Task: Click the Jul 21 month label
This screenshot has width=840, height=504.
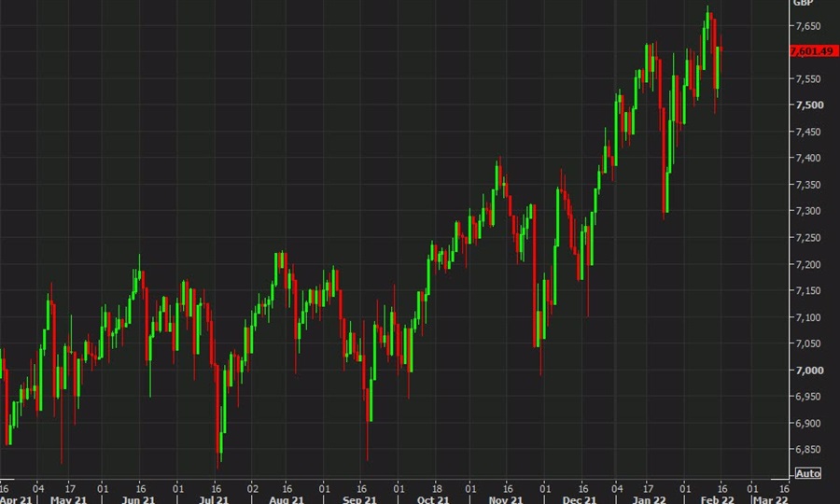Action: 214,499
